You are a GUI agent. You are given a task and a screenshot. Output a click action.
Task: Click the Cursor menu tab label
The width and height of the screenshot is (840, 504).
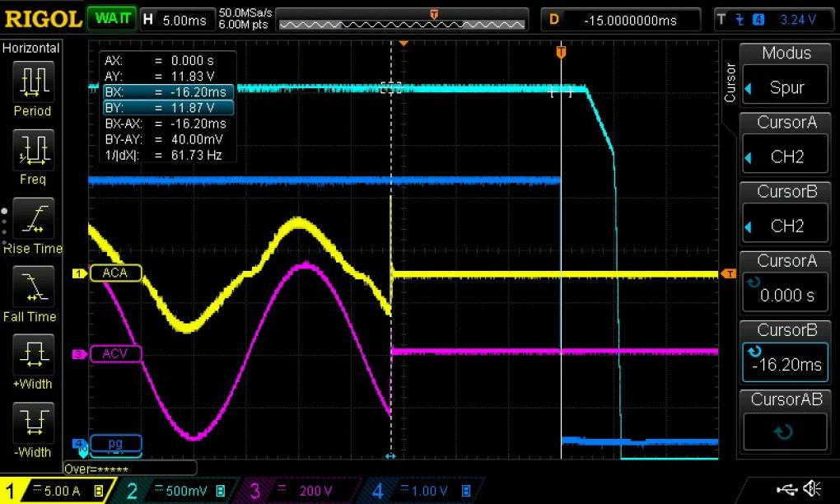pos(729,82)
